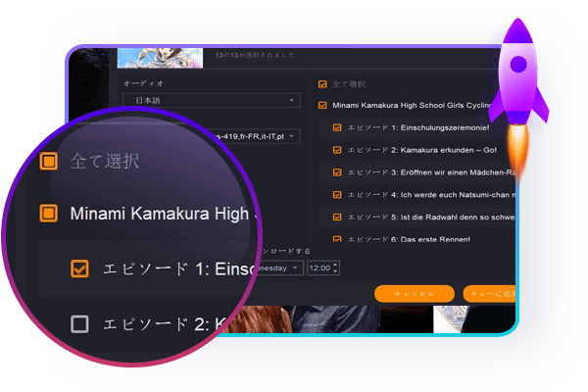This screenshot has width=588, height=392.
Task: Click the anime cover thumbnail at dialog top
Action: (160, 58)
